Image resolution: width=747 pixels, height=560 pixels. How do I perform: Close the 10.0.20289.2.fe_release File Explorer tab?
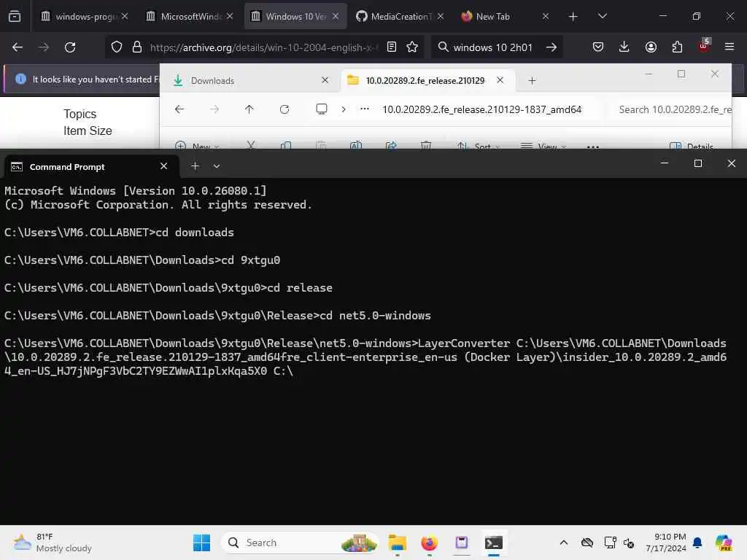[x=500, y=80]
